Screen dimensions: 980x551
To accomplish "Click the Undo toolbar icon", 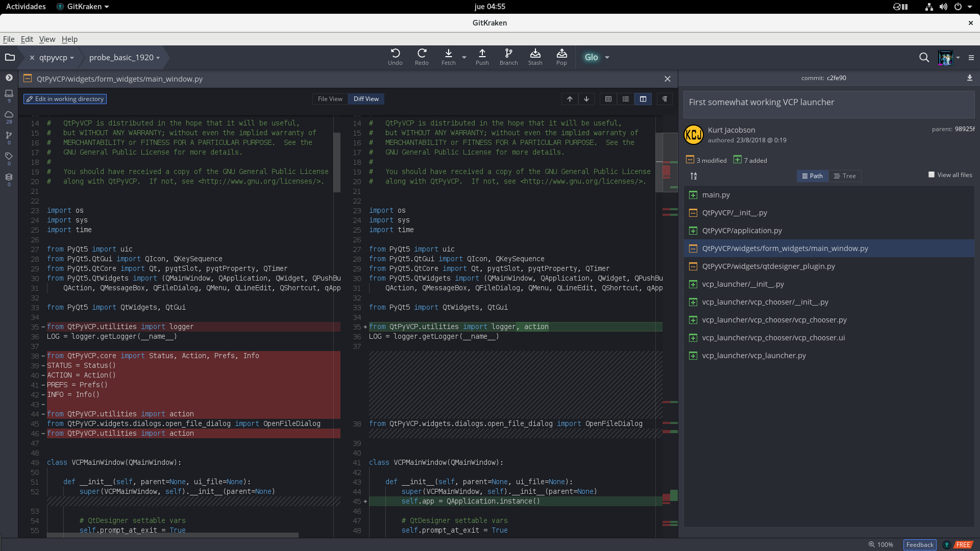I will click(395, 57).
